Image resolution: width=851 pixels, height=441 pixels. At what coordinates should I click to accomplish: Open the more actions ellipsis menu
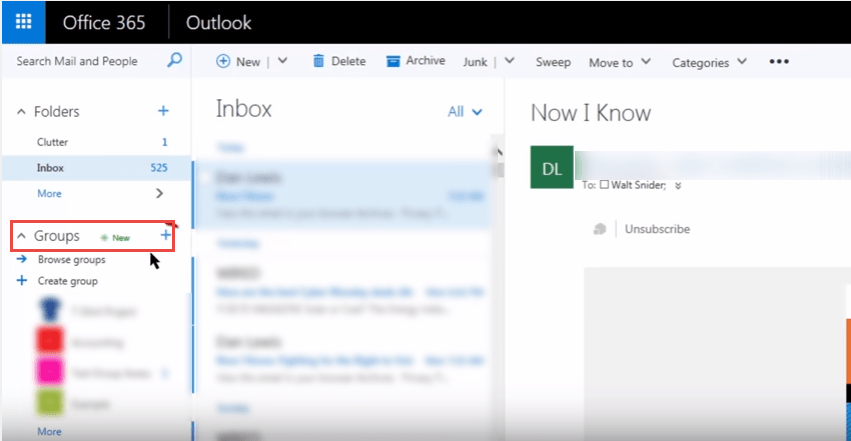point(779,61)
